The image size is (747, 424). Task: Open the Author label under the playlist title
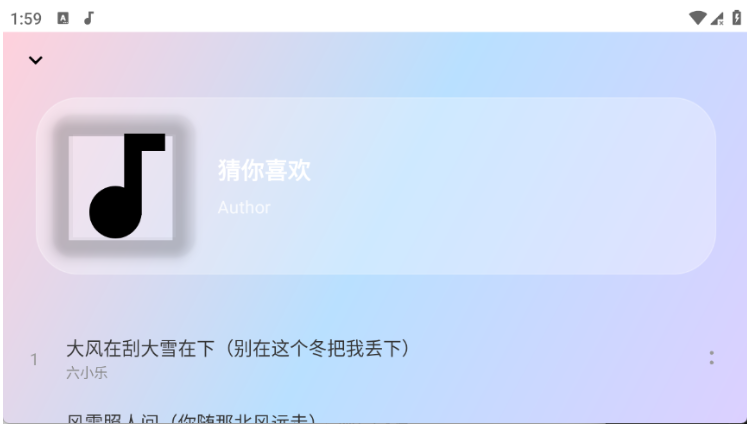(x=244, y=207)
